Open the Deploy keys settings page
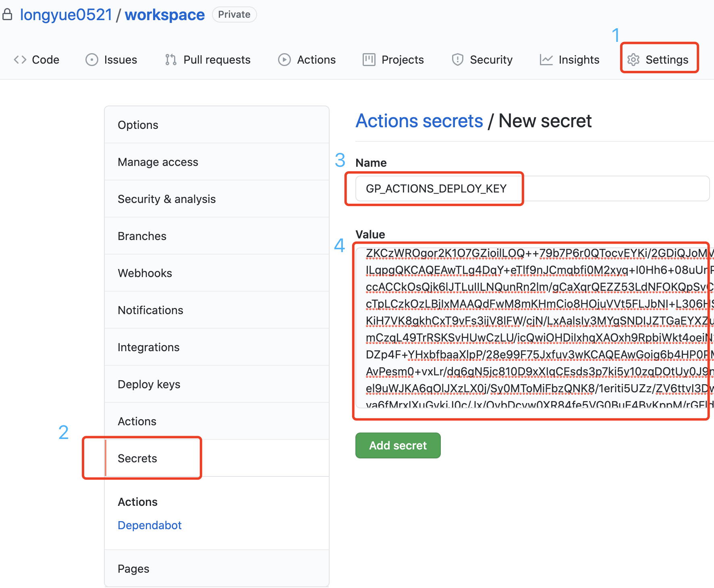This screenshot has width=714, height=588. (x=217, y=384)
